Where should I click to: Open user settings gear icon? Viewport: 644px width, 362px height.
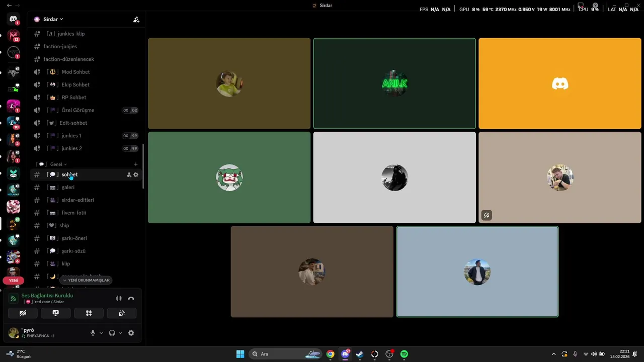point(131,333)
